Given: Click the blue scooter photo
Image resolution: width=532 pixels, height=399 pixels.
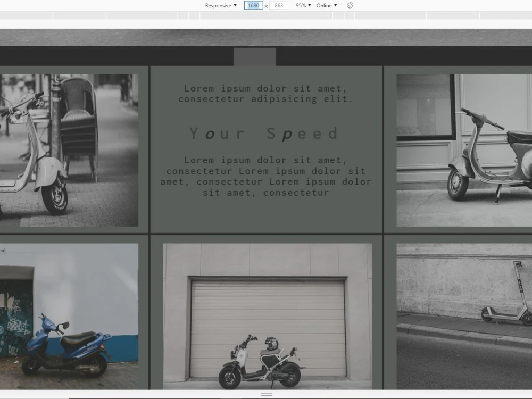Looking at the screenshot, I should point(69,316).
